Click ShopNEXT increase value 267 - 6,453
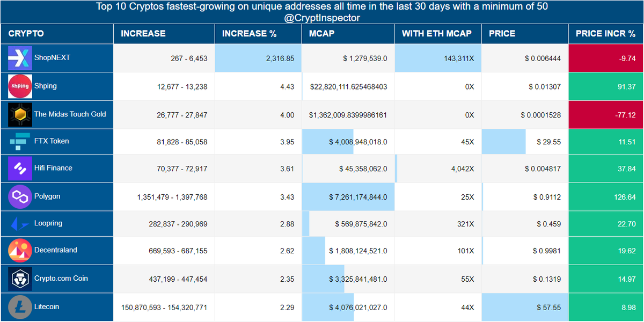 tap(189, 58)
